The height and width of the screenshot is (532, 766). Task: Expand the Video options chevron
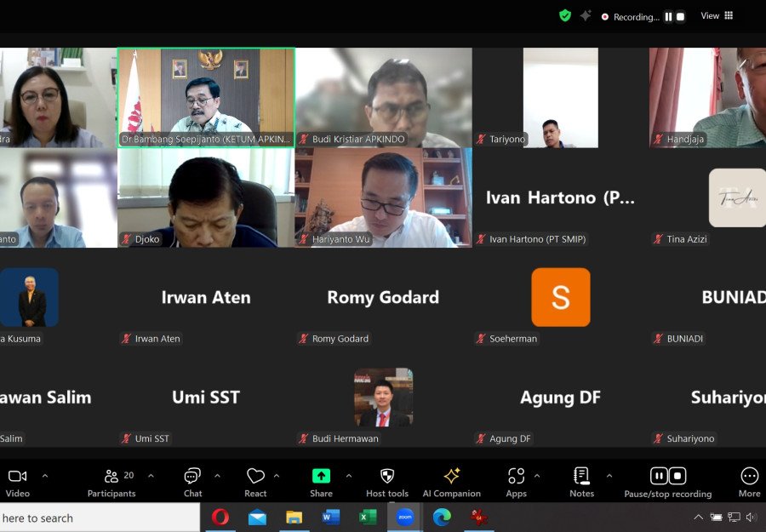(x=45, y=475)
